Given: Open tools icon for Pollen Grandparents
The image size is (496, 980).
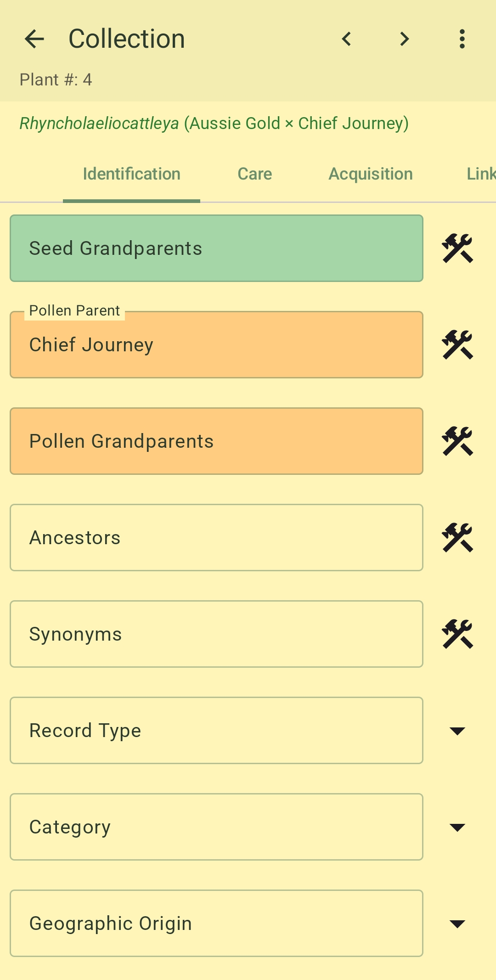Looking at the screenshot, I should (x=457, y=441).
